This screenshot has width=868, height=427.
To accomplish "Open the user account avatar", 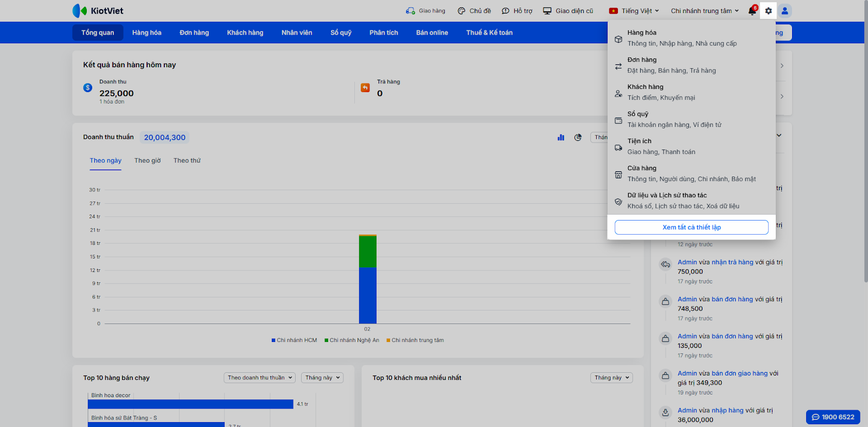I will pyautogui.click(x=785, y=11).
